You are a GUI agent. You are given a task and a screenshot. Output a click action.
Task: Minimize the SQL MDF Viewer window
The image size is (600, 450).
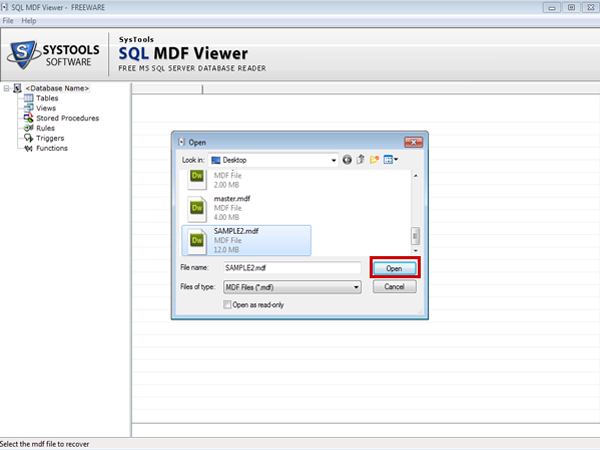(552, 7)
